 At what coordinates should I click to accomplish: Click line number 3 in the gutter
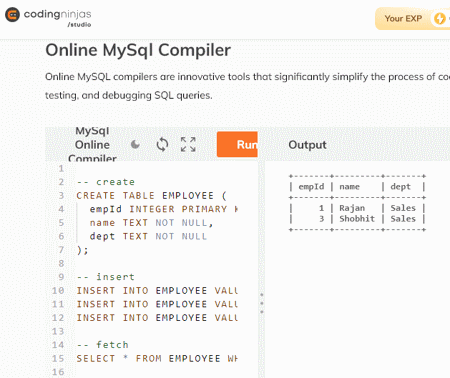point(61,196)
